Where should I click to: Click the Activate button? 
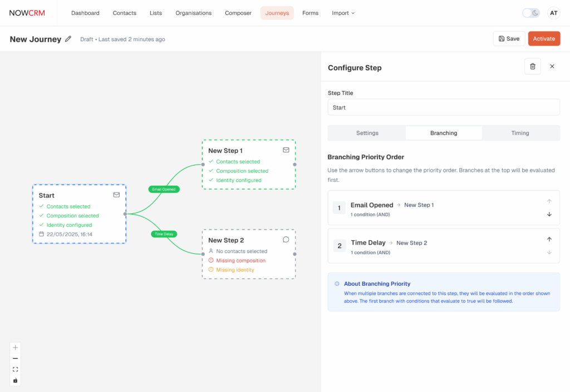[x=544, y=38]
